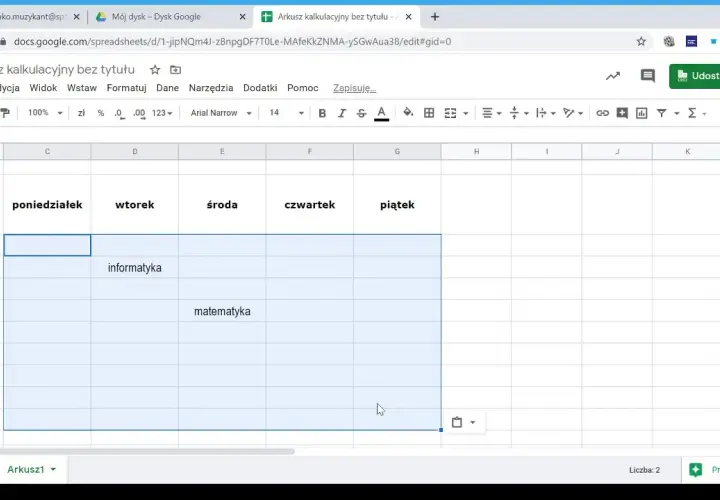Open horizontal align dropdown

tap(491, 113)
